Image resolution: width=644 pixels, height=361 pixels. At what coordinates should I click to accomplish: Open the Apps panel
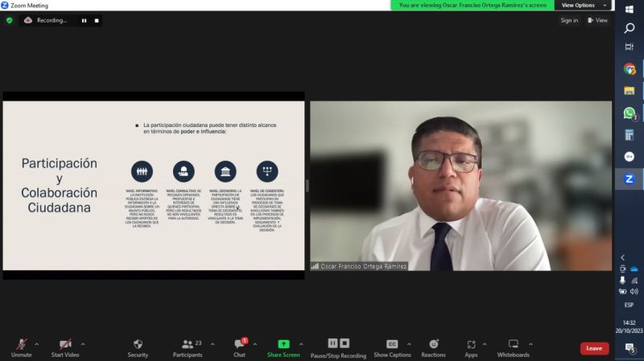pos(471,346)
